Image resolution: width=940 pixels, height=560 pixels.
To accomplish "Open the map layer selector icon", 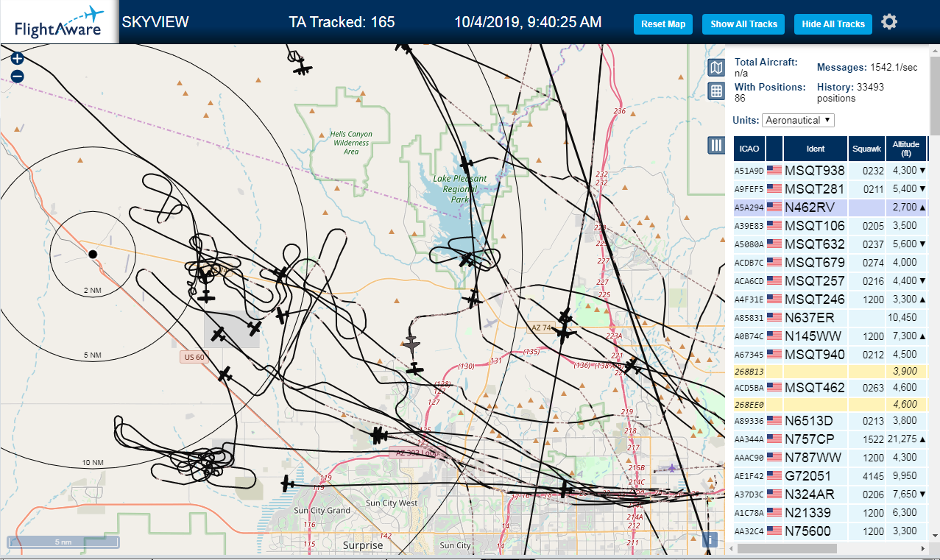I will [716, 68].
